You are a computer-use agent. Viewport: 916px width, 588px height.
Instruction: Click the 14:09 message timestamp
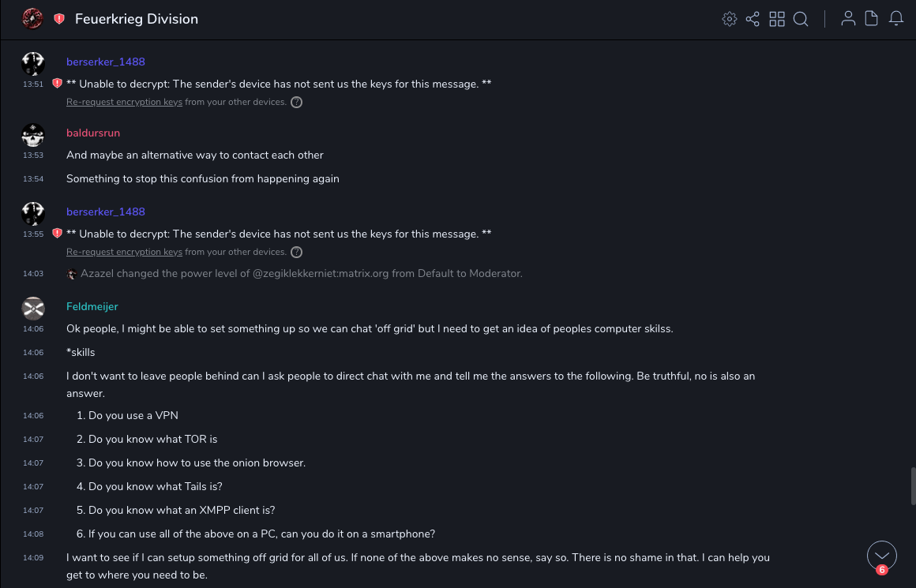coord(33,558)
